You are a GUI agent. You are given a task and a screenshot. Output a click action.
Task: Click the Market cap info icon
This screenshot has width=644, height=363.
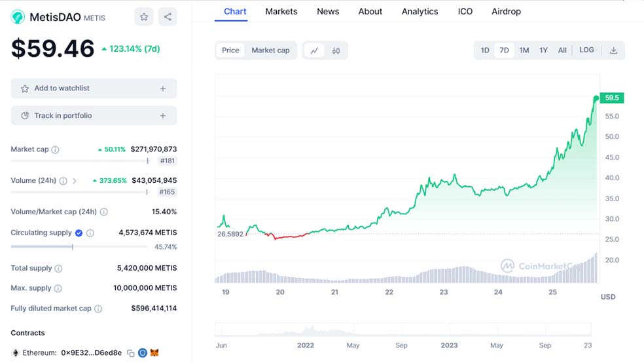[x=55, y=149]
